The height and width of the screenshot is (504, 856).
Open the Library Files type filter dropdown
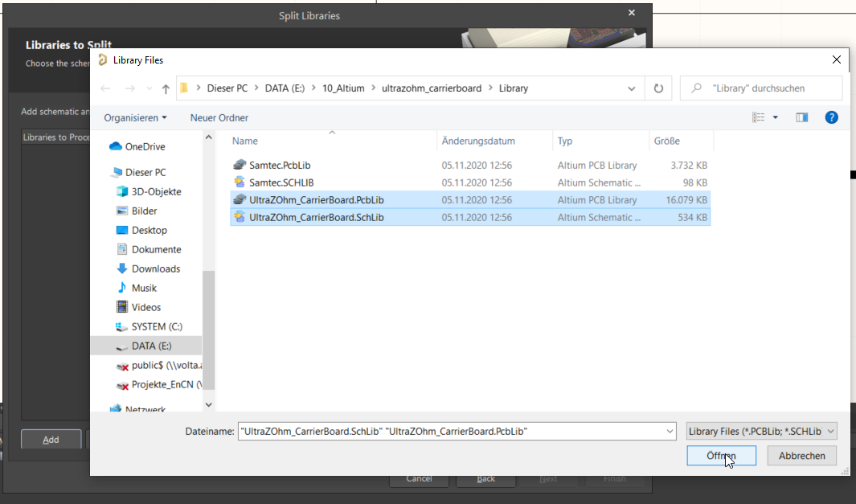coord(762,432)
